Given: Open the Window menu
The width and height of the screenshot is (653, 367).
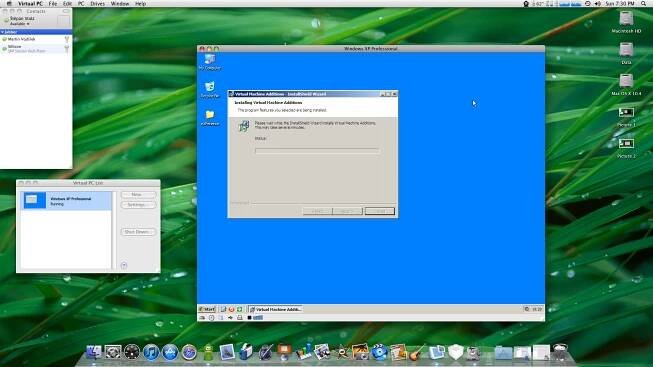Looking at the screenshot, I should click(x=120, y=4).
